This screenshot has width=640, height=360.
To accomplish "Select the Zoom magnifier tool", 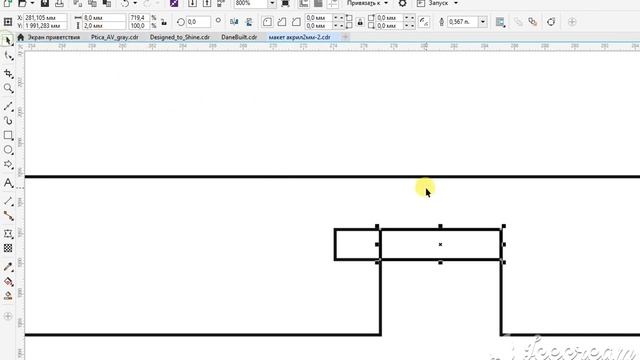I will (x=8, y=88).
